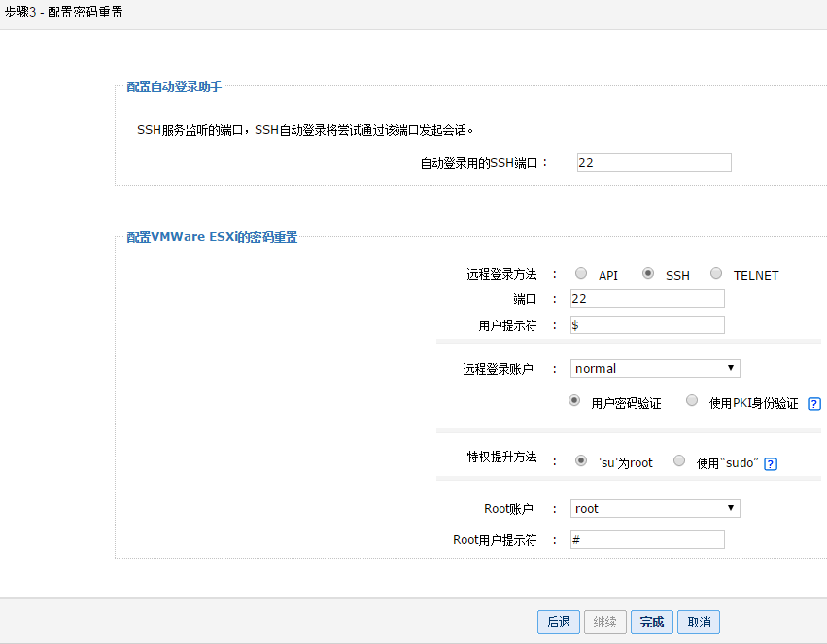This screenshot has width=827, height=644.
Task: Select 'su'为root privilege escalation
Action: [x=581, y=461]
